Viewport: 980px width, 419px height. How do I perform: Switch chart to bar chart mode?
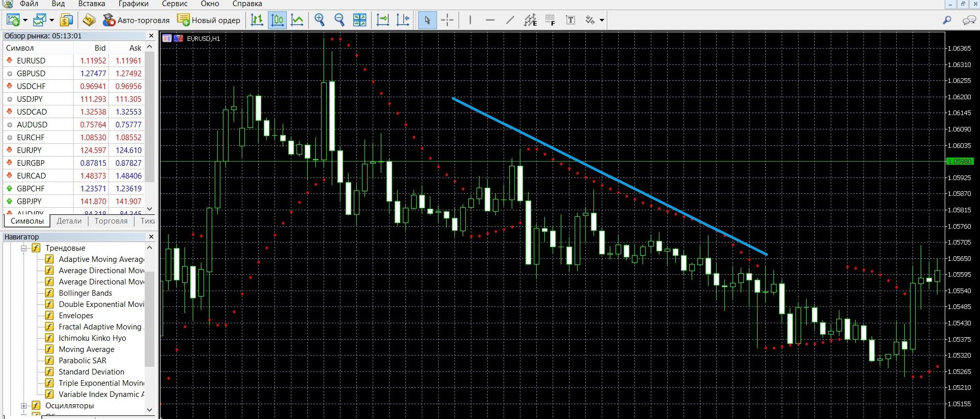pyautogui.click(x=257, y=20)
